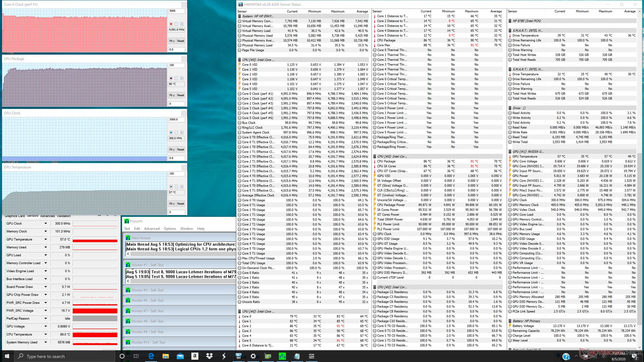Toggle the blue box in GPU Clock graph
Viewport: 644px width, 362px height.
point(171,133)
